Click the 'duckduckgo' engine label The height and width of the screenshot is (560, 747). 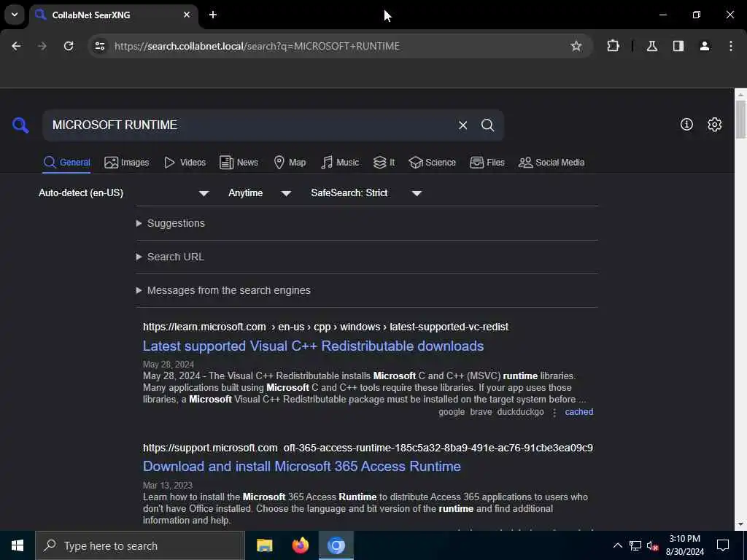click(520, 412)
